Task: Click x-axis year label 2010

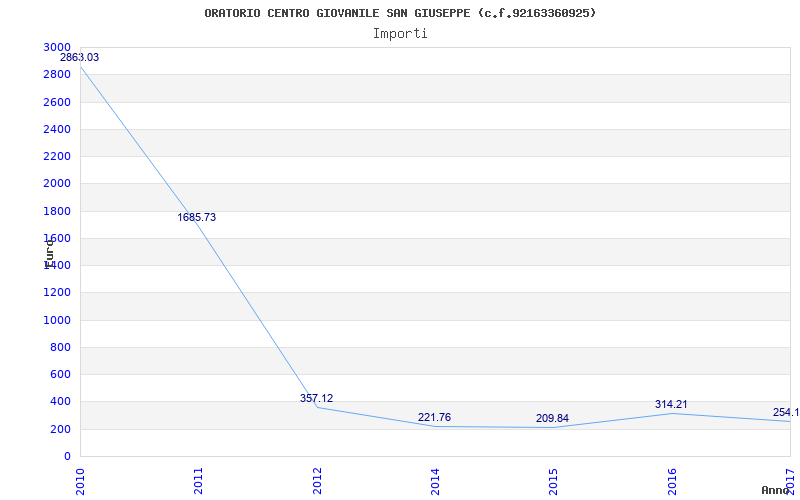Action: (x=80, y=481)
